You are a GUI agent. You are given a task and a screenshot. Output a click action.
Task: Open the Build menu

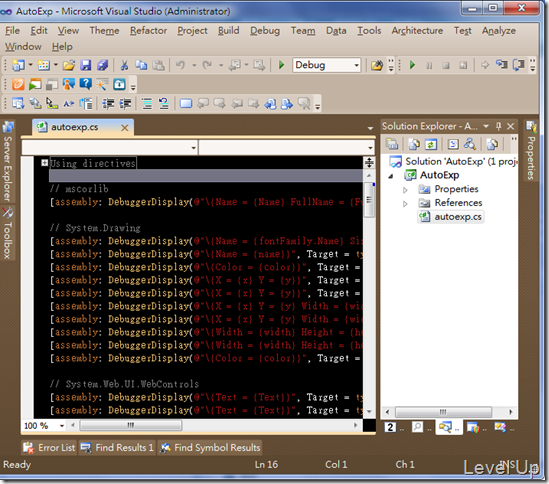coord(228,31)
